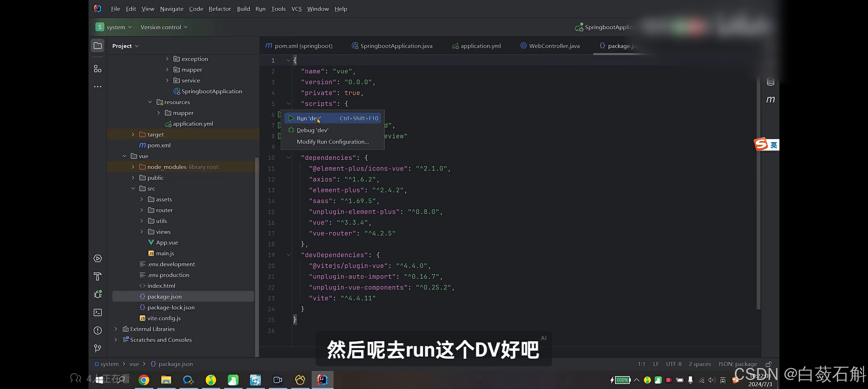Image resolution: width=868 pixels, height=389 pixels.
Task: Open the Build hammer tool window
Action: (x=98, y=276)
